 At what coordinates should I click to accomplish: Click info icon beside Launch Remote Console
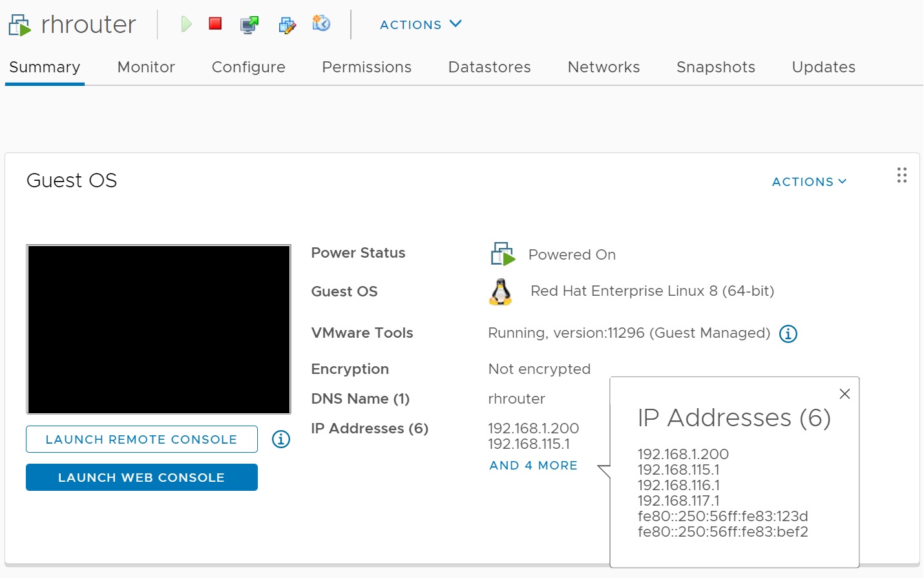click(x=280, y=439)
